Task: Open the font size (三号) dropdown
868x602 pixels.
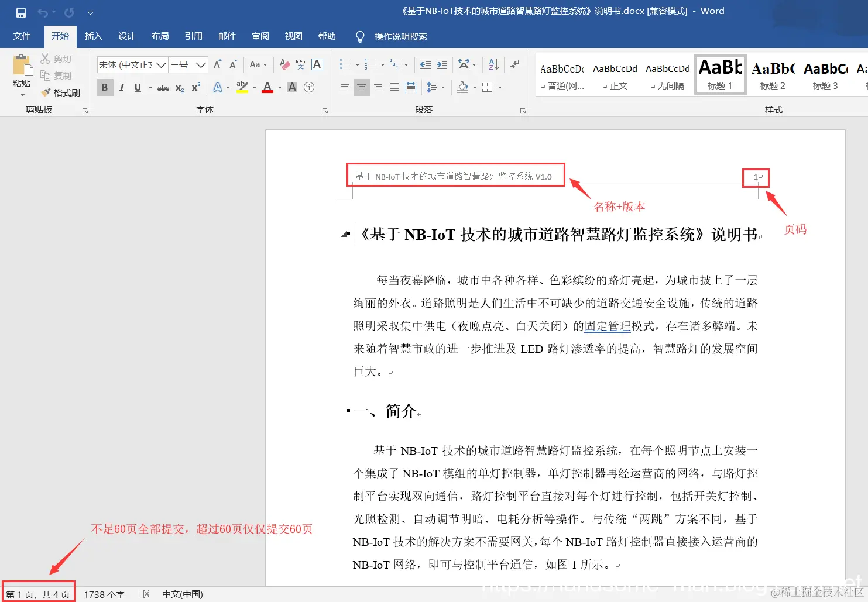Action: pos(201,64)
